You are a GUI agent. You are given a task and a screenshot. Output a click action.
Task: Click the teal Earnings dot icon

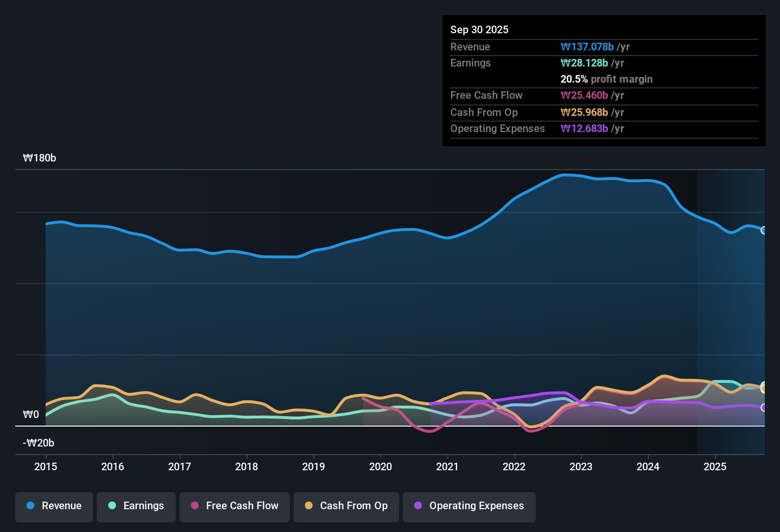coord(112,506)
